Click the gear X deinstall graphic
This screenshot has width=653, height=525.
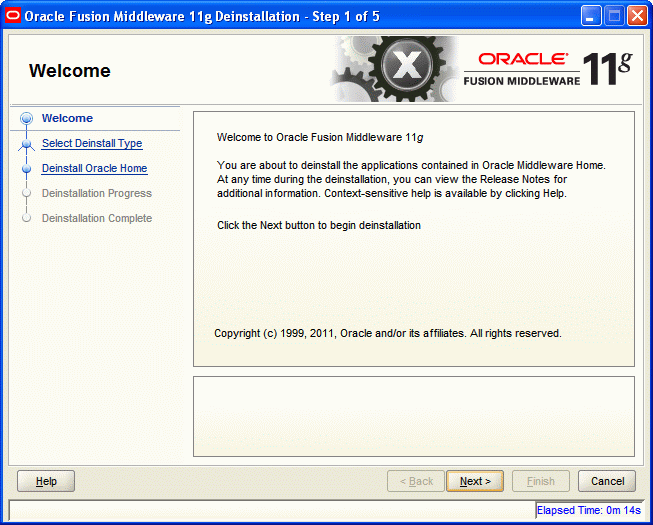click(x=396, y=69)
